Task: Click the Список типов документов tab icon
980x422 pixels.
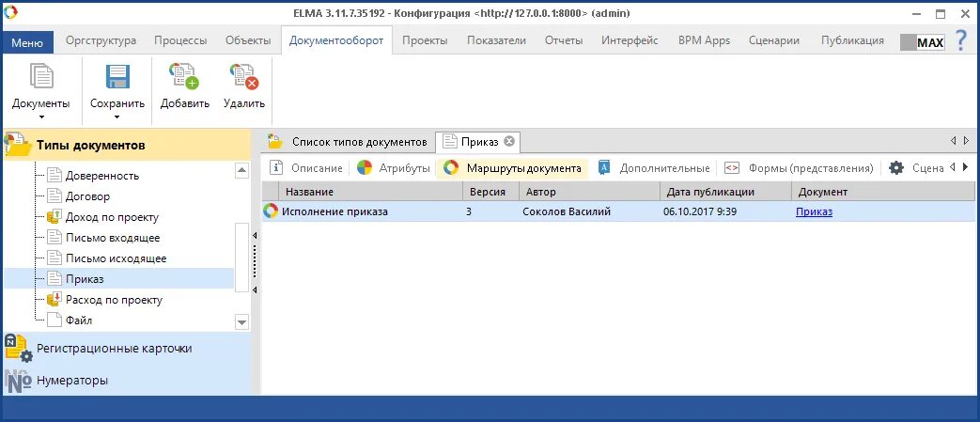Action: point(274,141)
